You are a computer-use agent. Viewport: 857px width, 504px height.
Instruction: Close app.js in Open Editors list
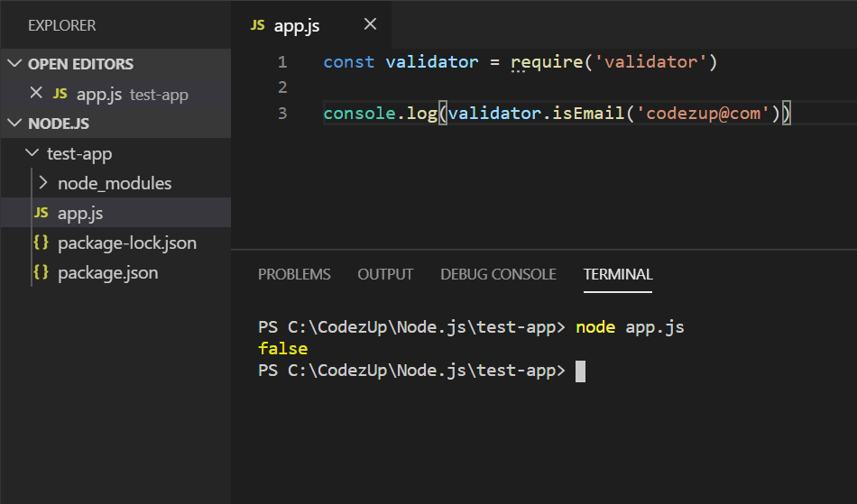(36, 93)
